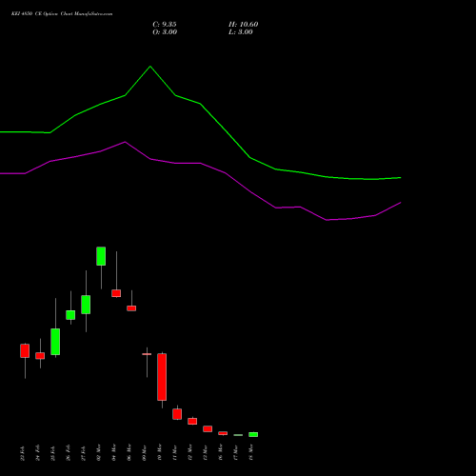Image resolution: width=476 pixels, height=476 pixels.
Task: Click the peak of the purple indicator line
Action: tap(125, 142)
